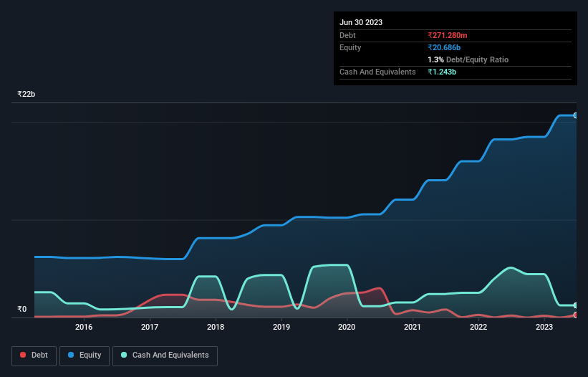Viewport: 588px width, 377px height.
Task: Click the ₹271.280m debt value
Action: [x=448, y=35]
